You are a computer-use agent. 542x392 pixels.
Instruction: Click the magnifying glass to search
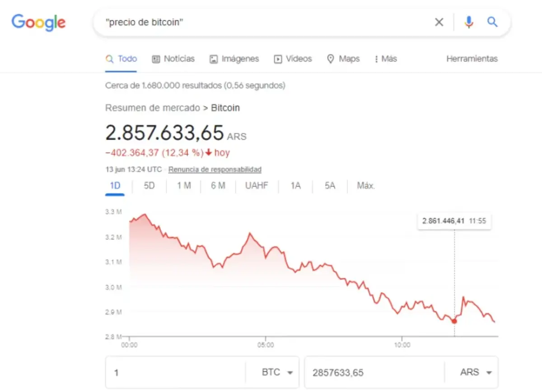tap(492, 22)
